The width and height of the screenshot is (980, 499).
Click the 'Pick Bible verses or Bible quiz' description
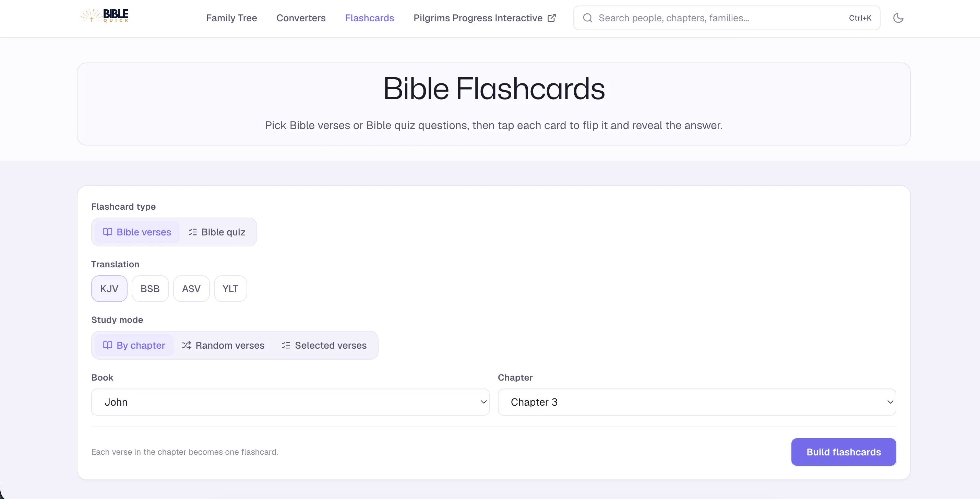coord(494,125)
